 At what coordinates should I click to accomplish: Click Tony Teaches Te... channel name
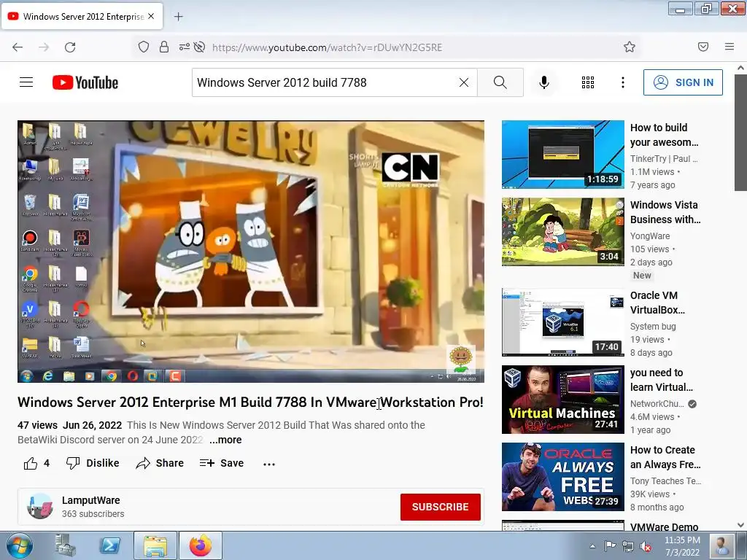pos(665,481)
